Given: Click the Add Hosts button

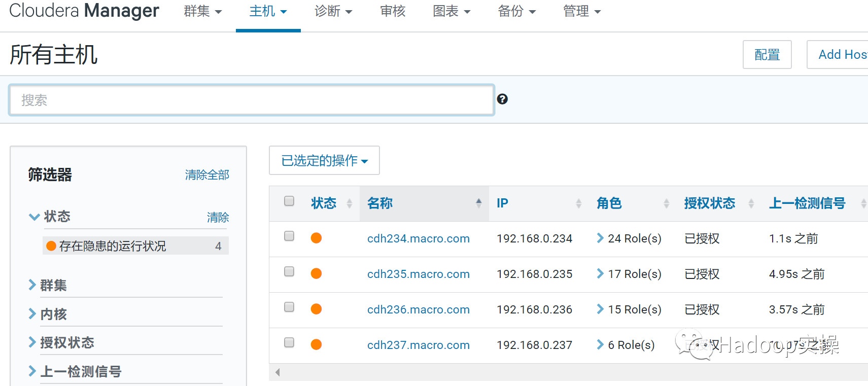Looking at the screenshot, I should point(838,54).
